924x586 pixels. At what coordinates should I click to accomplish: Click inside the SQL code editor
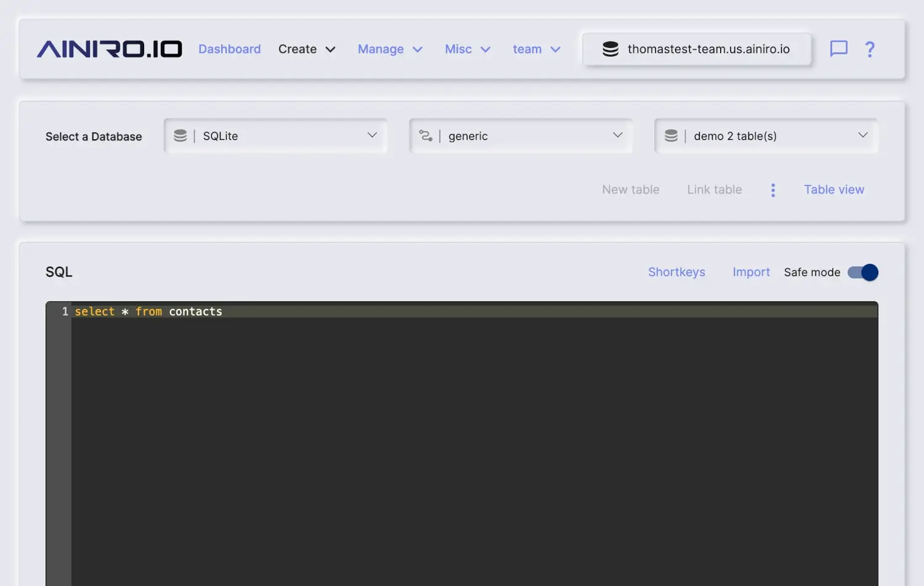[x=474, y=444]
